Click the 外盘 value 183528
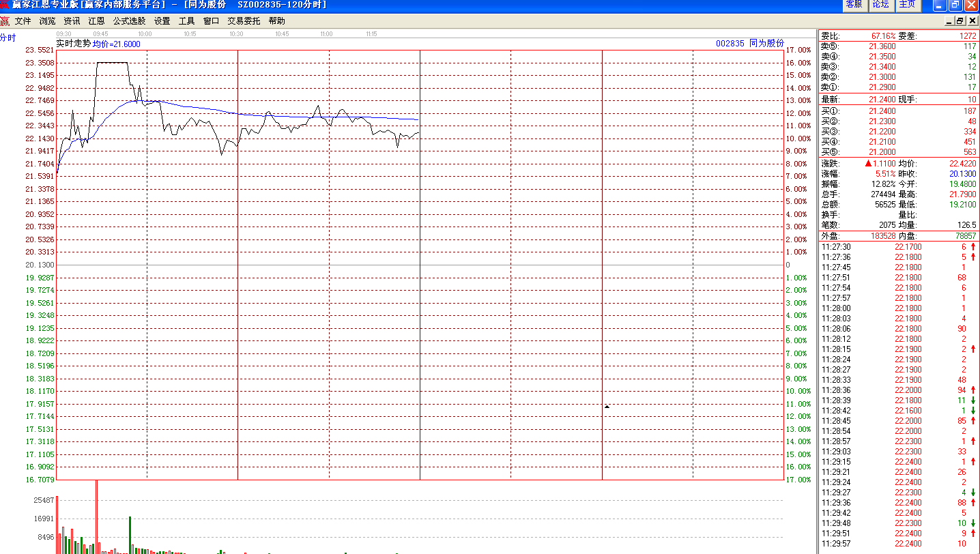Image resolution: width=980 pixels, height=554 pixels. 883,236
